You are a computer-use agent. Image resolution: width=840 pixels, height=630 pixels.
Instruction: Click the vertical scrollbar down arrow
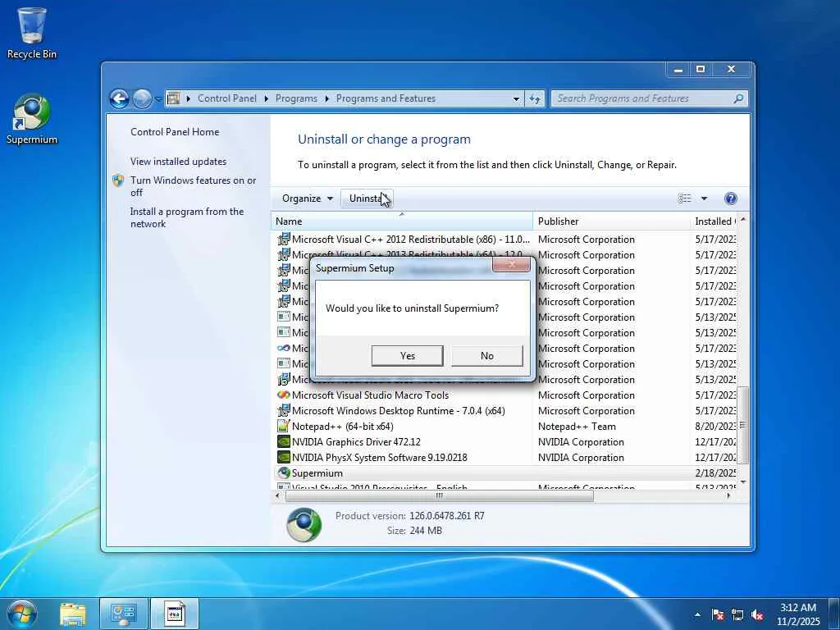point(742,483)
